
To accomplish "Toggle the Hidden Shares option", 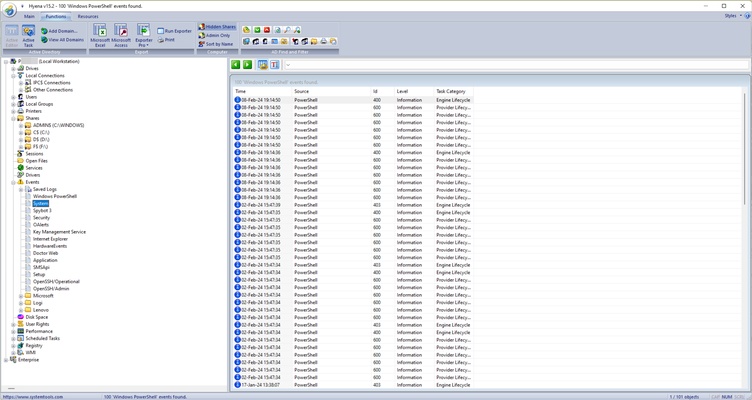I will [217, 27].
